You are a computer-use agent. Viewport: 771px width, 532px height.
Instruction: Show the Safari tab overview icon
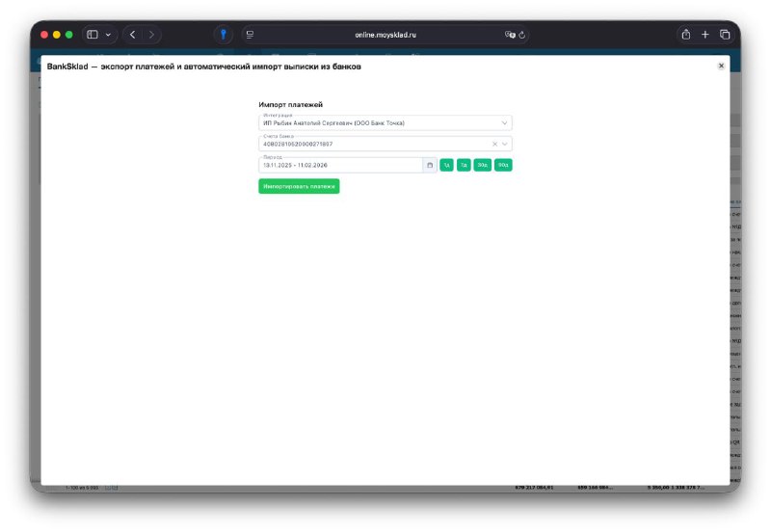pos(725,35)
